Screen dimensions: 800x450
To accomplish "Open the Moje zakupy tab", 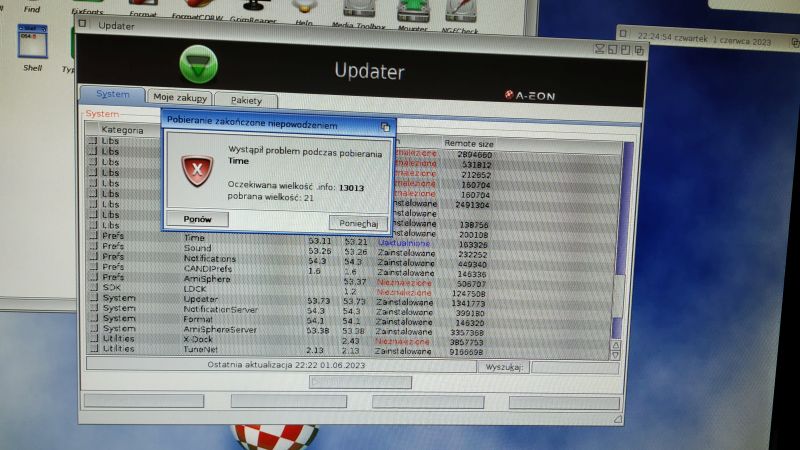I will (x=180, y=97).
